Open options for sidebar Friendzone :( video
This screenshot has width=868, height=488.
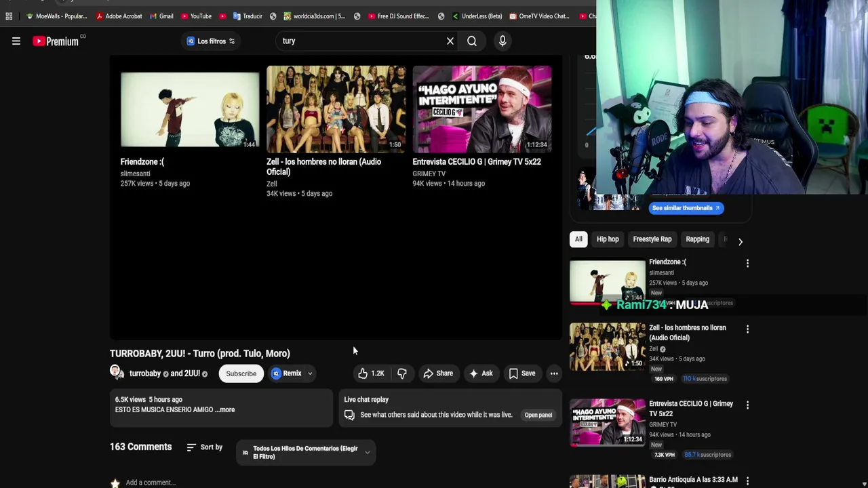tap(748, 263)
